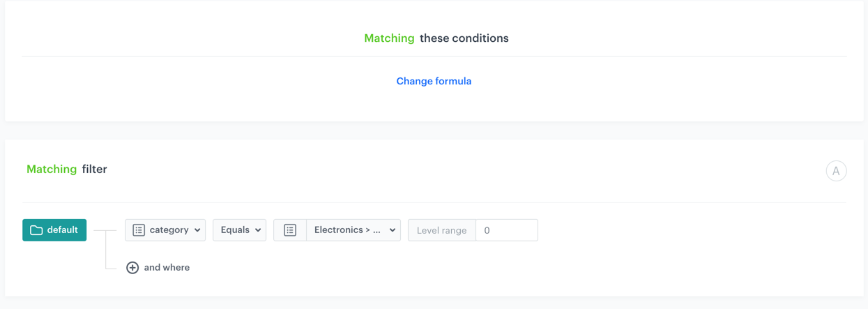Click the 'and where' add condition text
868x309 pixels.
coord(167,268)
